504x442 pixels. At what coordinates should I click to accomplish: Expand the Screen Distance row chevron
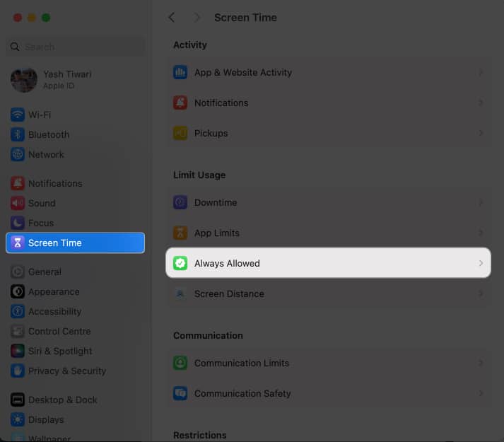click(x=481, y=293)
